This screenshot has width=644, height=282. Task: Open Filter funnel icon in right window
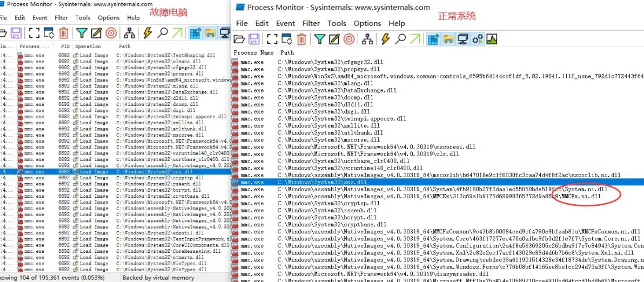coord(320,39)
